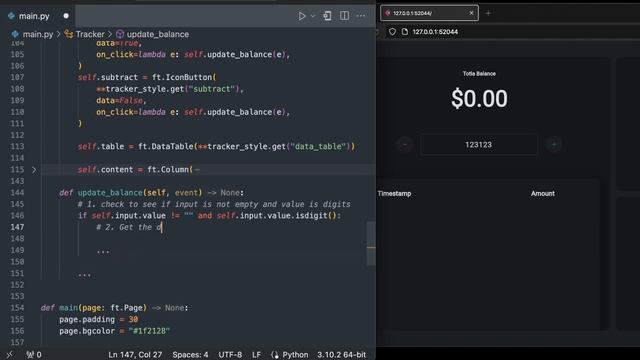The width and height of the screenshot is (640, 360).
Task: Click the amount input showing 123123
Action: coord(479,144)
